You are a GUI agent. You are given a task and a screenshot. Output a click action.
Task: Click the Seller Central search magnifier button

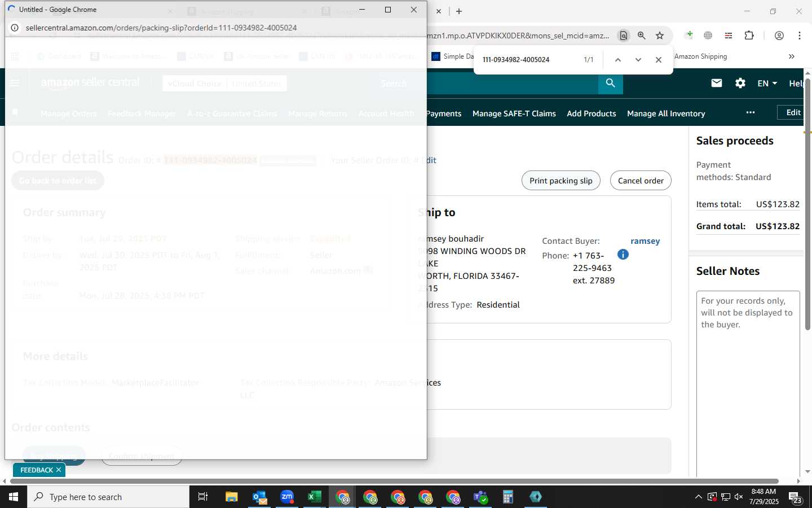click(x=610, y=84)
